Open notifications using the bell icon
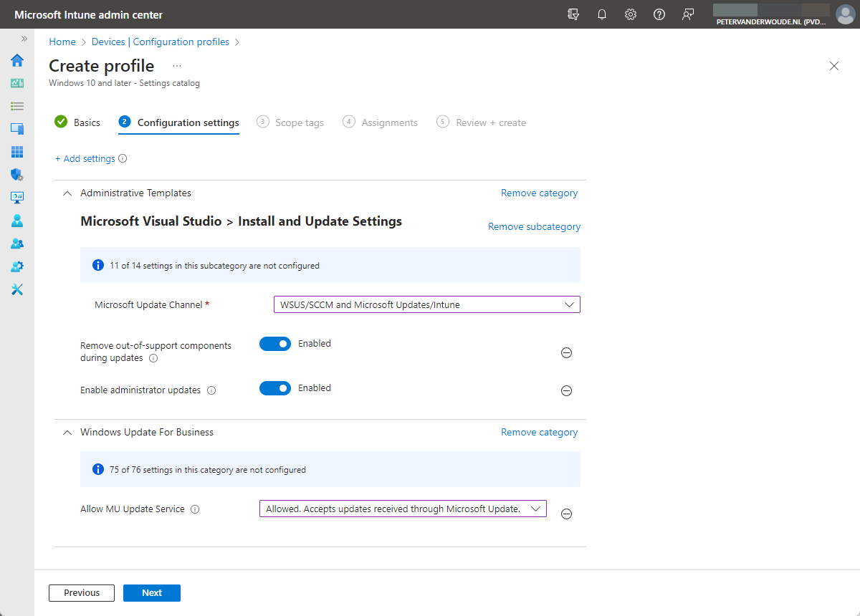The image size is (860, 616). coord(602,14)
